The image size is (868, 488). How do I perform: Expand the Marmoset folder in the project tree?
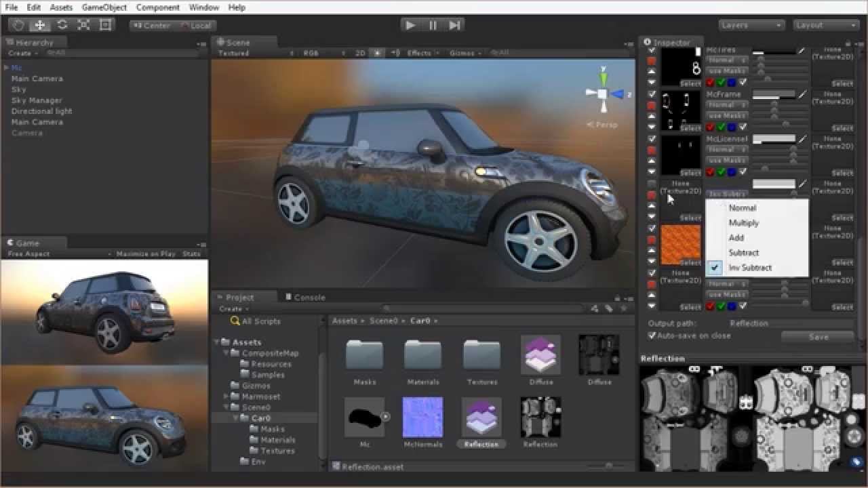(x=226, y=396)
